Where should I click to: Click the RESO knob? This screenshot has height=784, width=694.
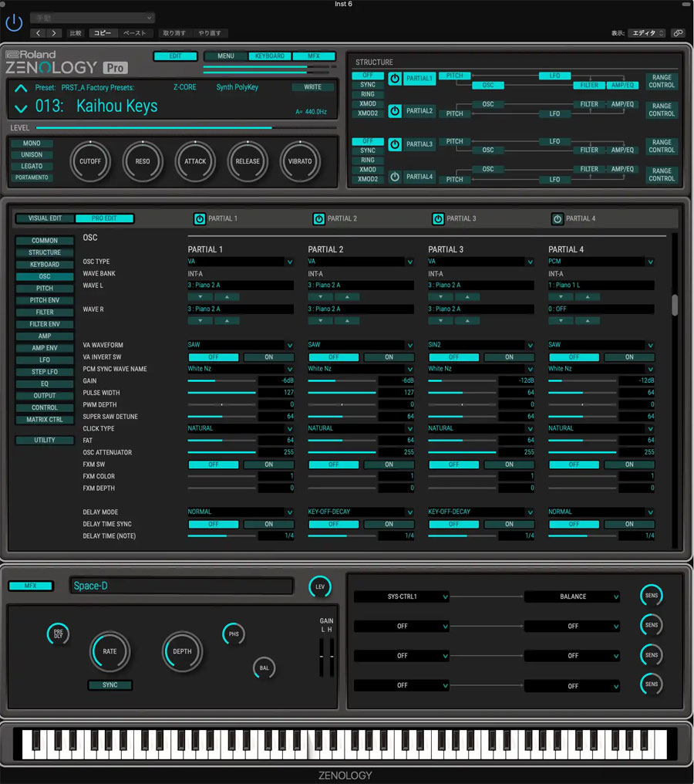pyautogui.click(x=143, y=161)
